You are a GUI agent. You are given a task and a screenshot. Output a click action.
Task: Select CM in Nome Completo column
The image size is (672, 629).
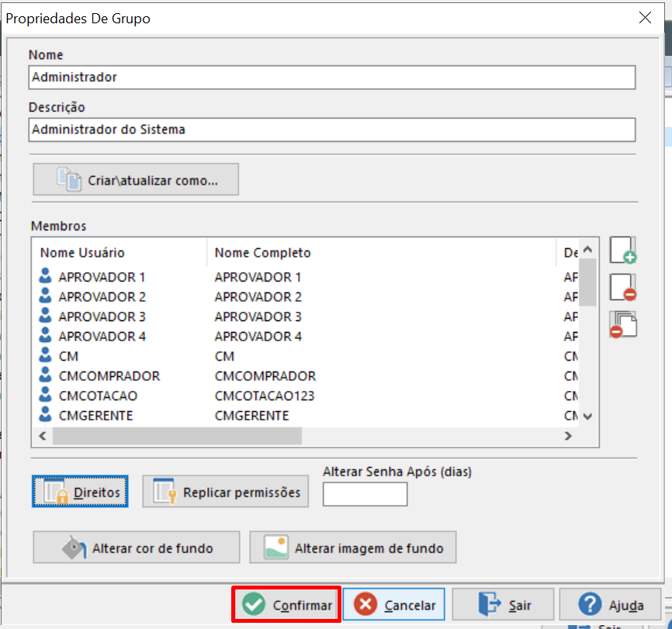[224, 356]
